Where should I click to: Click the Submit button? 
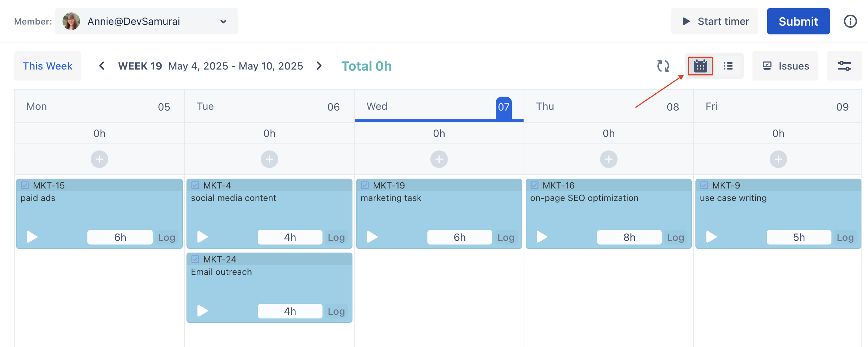pos(798,21)
